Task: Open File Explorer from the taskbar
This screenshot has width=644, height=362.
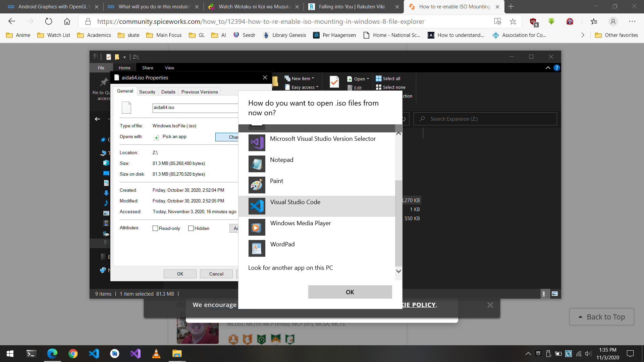Action: tap(177, 354)
